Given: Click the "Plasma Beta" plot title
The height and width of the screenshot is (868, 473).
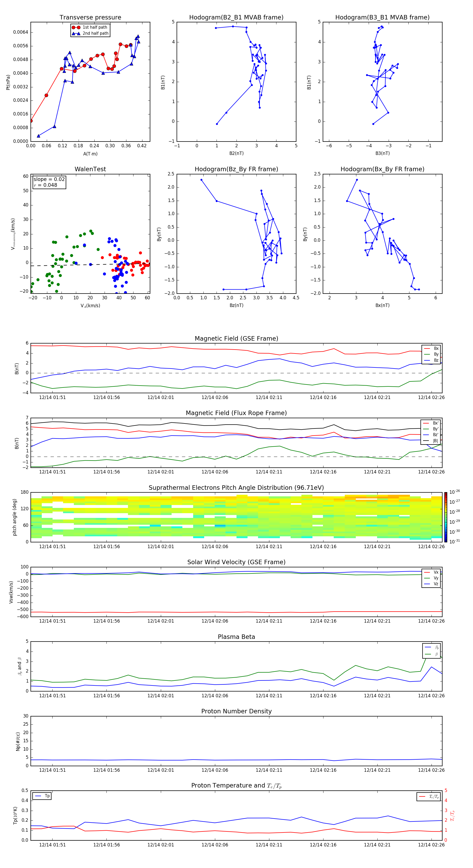Looking at the screenshot, I should (236, 637).
